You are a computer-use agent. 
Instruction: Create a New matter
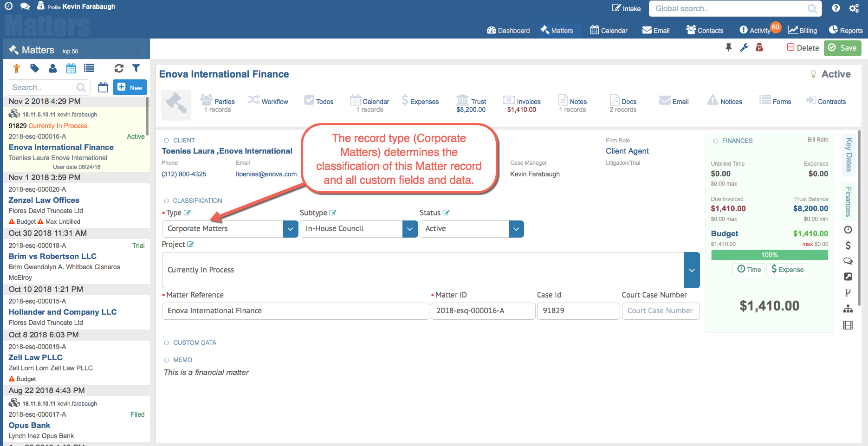coord(130,87)
